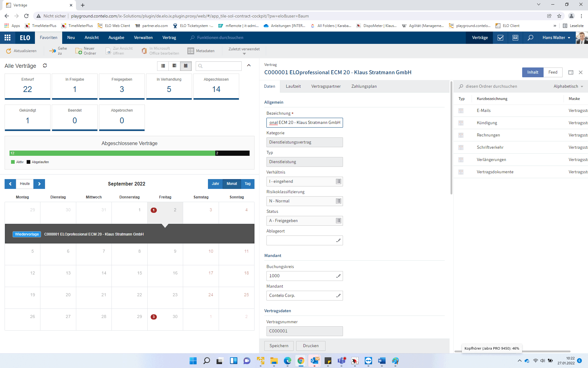Click the edit pencil in the Contelo Corp. field

[x=338, y=296]
